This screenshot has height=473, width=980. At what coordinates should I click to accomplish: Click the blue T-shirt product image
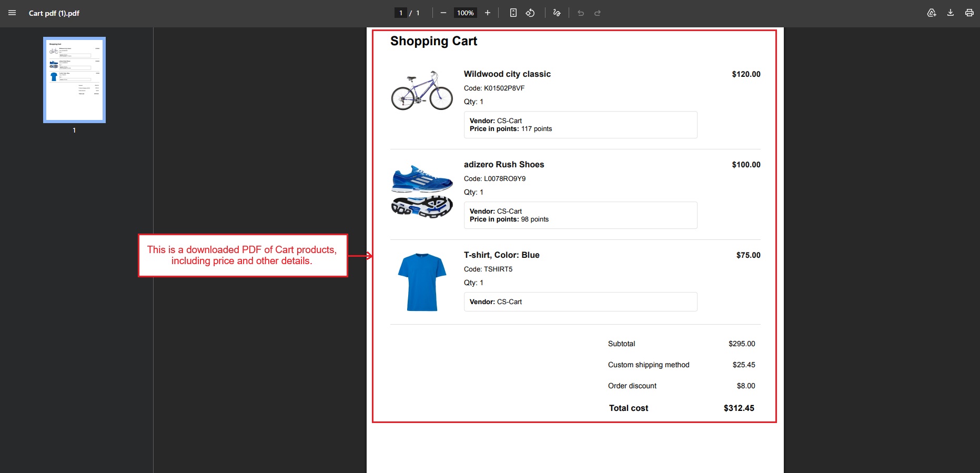coord(422,282)
